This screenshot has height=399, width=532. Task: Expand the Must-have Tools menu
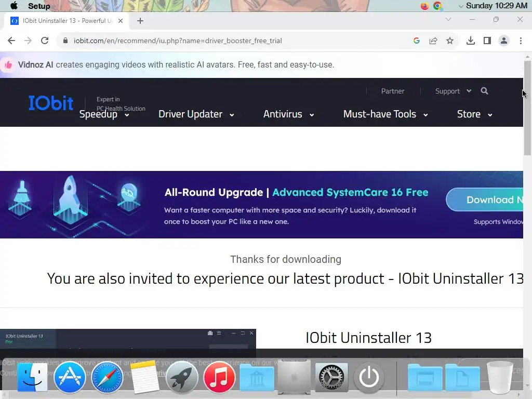coord(385,114)
